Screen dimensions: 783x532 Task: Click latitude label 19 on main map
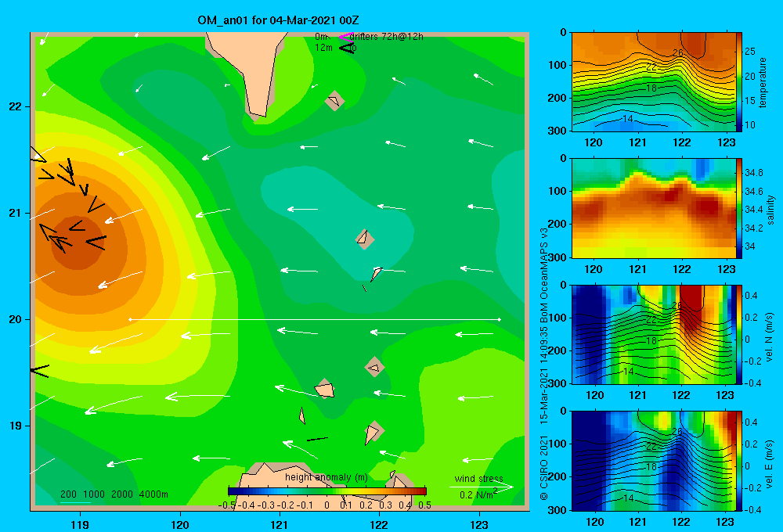(16, 426)
